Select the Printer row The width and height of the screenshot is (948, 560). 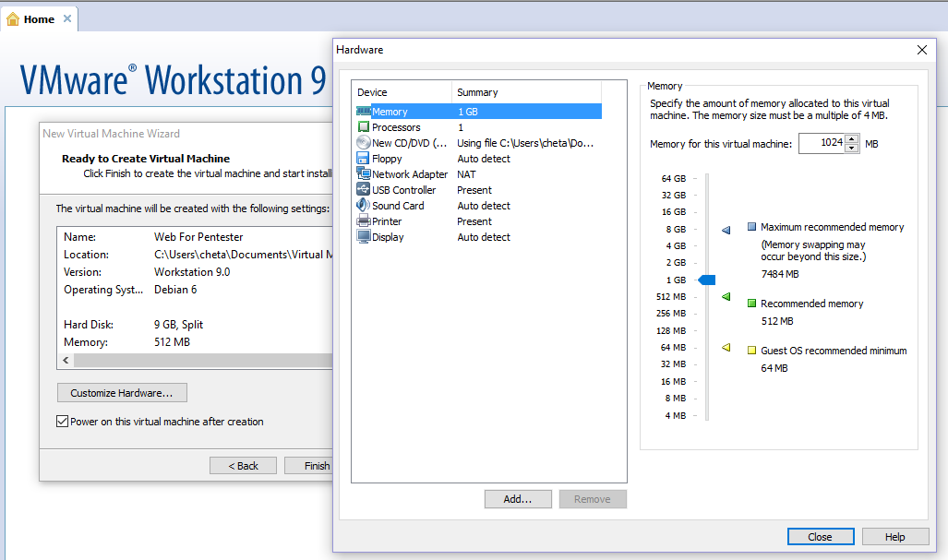click(478, 221)
